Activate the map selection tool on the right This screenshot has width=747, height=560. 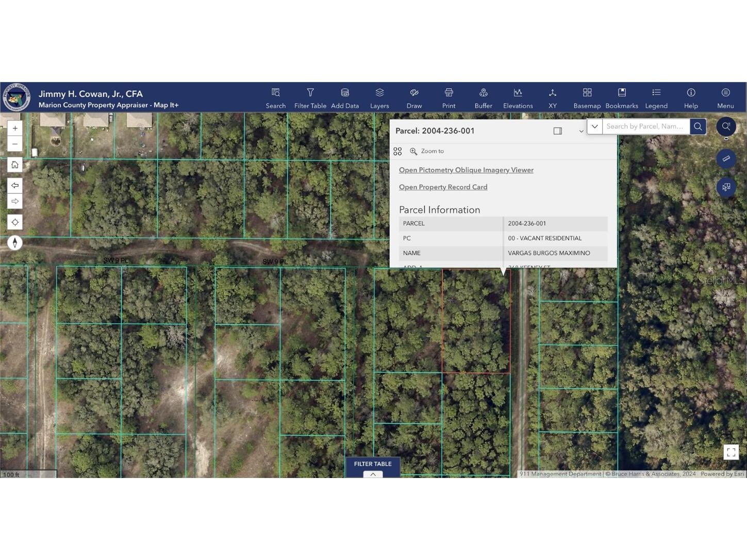coord(726,187)
